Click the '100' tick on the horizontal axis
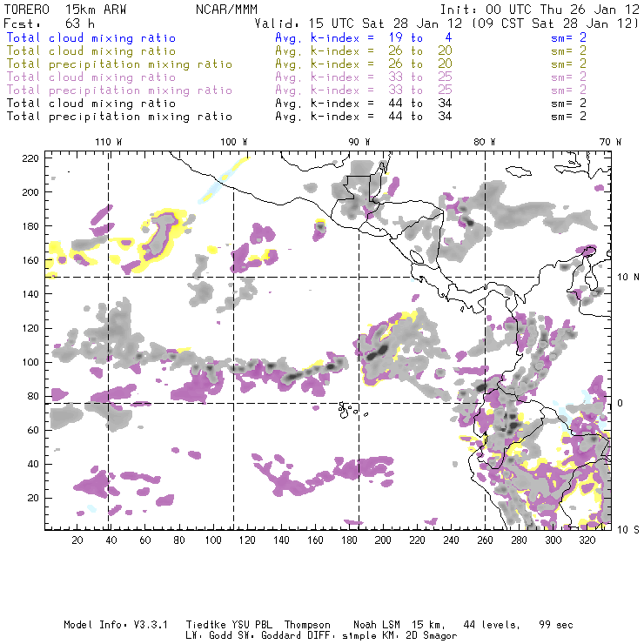 click(x=213, y=540)
